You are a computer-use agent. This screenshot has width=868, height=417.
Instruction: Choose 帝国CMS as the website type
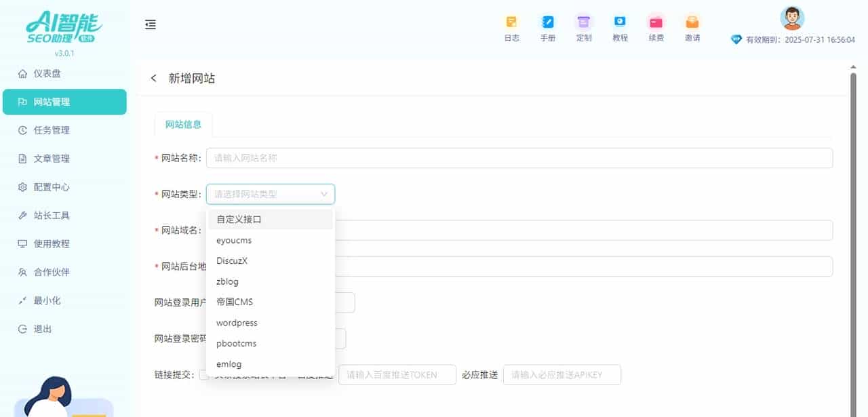point(233,302)
